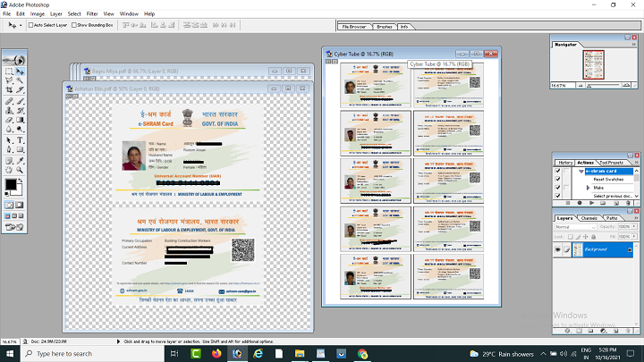Click the record button in Actions panel

coord(580,203)
